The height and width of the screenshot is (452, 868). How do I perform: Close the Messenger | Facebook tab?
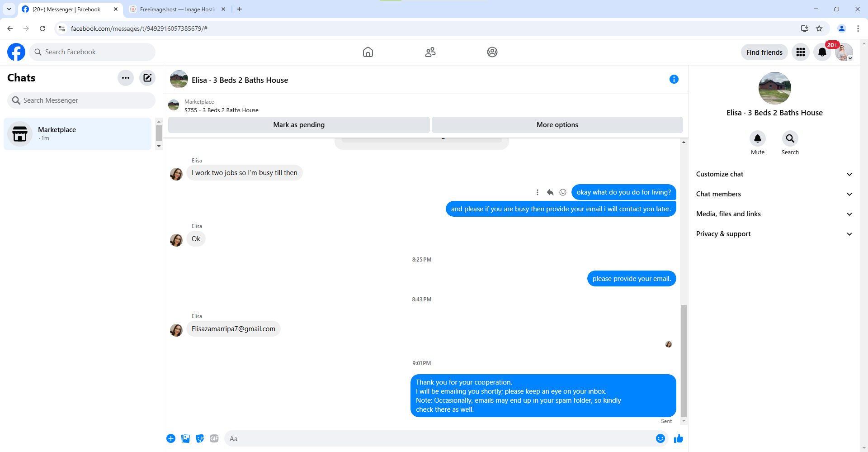116,9
